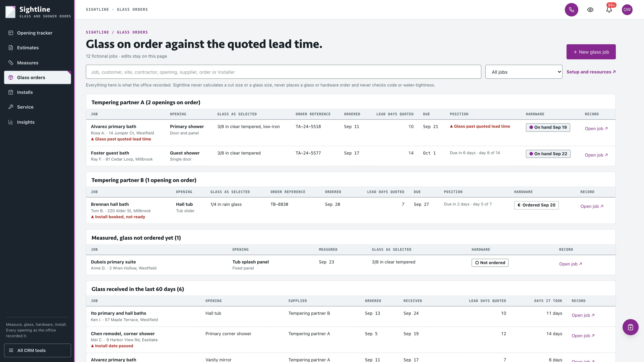Click order reference TB-8830
This screenshot has height=362, width=644.
(279, 204)
